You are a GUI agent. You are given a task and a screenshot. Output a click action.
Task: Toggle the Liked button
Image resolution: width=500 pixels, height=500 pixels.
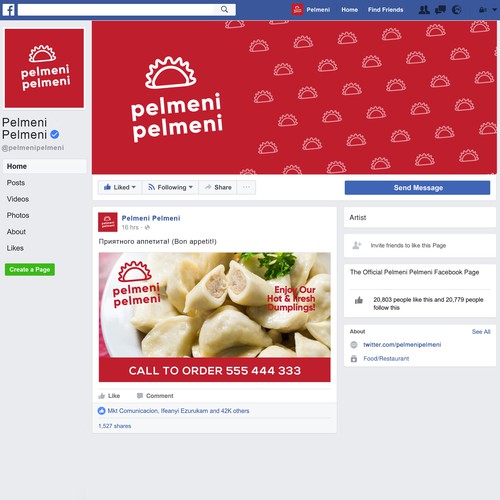coord(120,187)
